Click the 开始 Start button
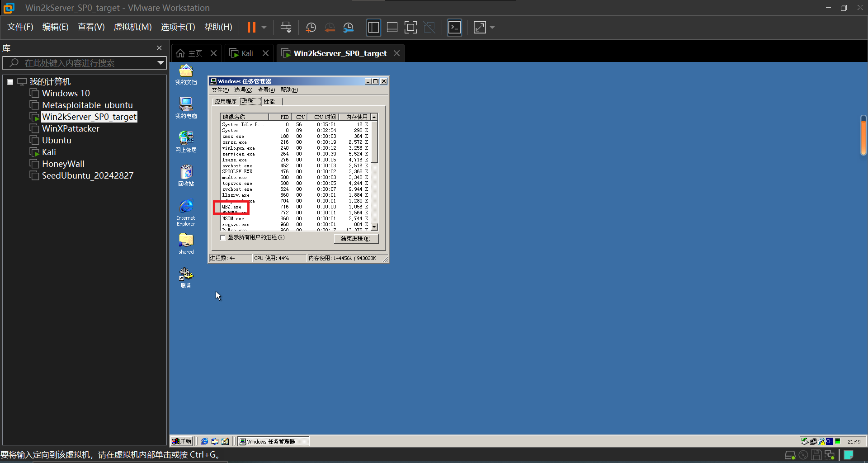The width and height of the screenshot is (868, 463). tap(182, 441)
